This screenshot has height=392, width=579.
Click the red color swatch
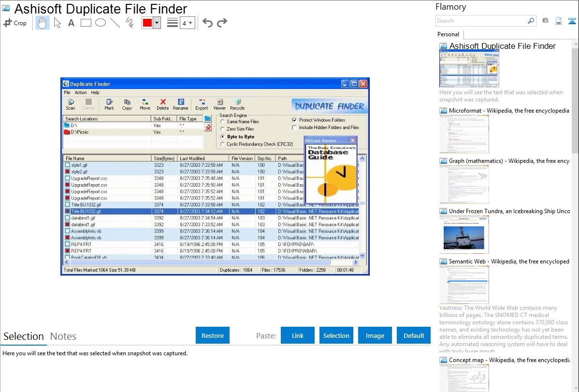147,23
